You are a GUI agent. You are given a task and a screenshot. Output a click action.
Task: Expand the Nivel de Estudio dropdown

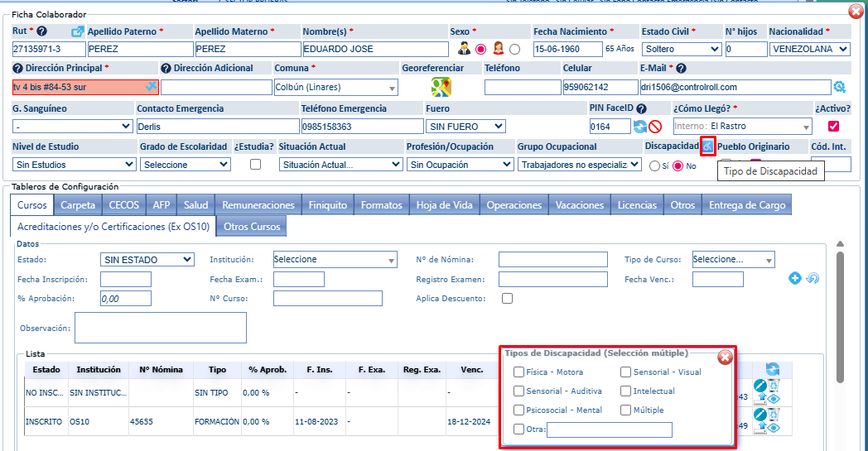point(72,165)
